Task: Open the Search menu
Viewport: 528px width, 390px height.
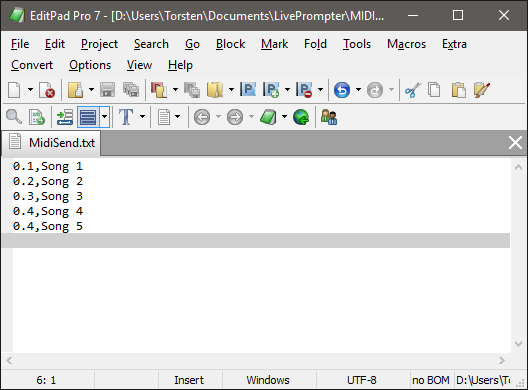Action: [x=151, y=44]
